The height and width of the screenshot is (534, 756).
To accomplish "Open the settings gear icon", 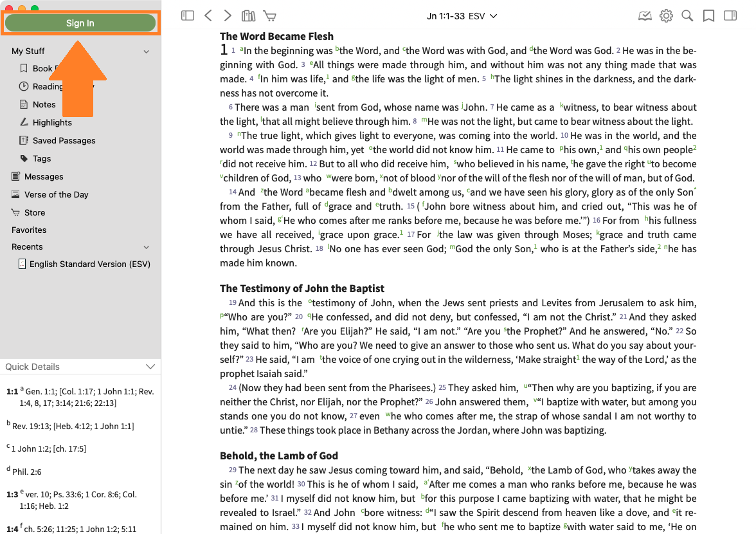I will (666, 15).
